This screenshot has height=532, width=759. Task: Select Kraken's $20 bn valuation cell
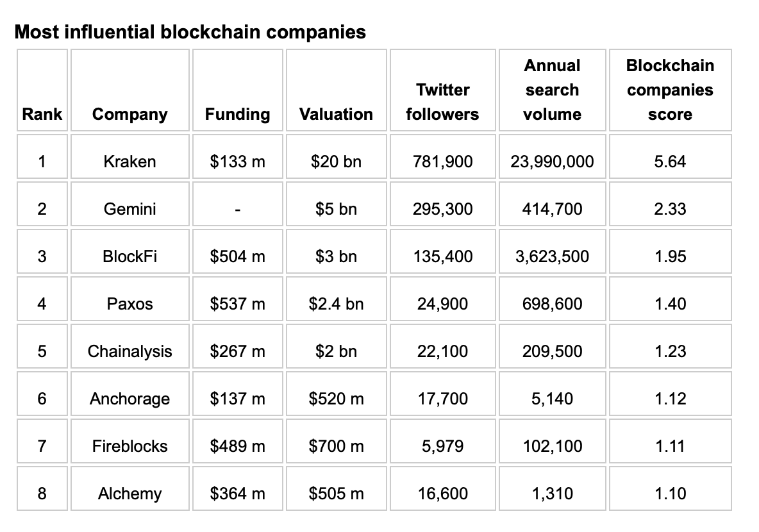click(x=336, y=161)
